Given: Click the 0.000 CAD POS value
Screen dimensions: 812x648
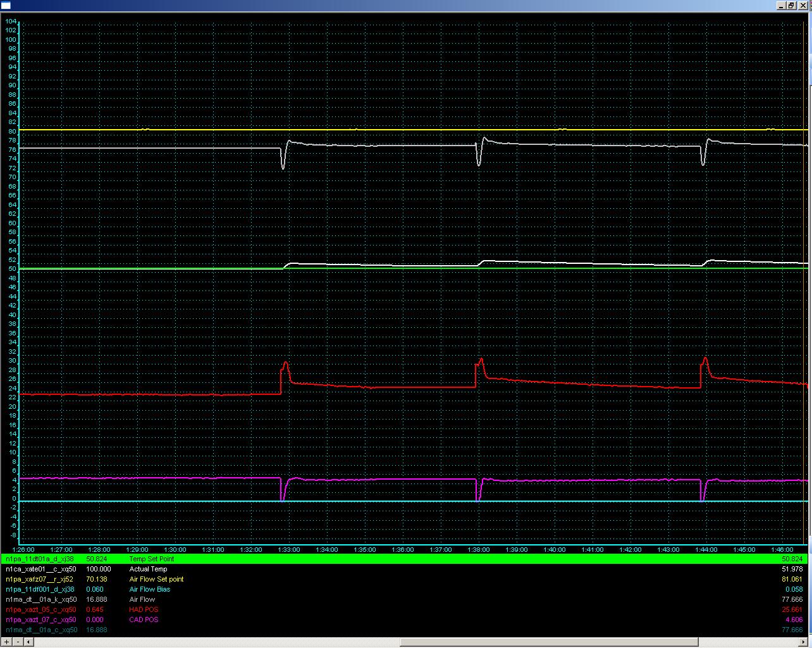Looking at the screenshot, I should tap(95, 620).
